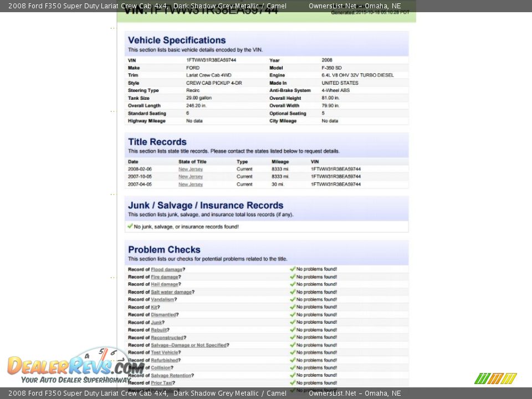Viewport: 532px width, 399px height.
Task: Click the striped green and yellow logo
Action: 495,378
